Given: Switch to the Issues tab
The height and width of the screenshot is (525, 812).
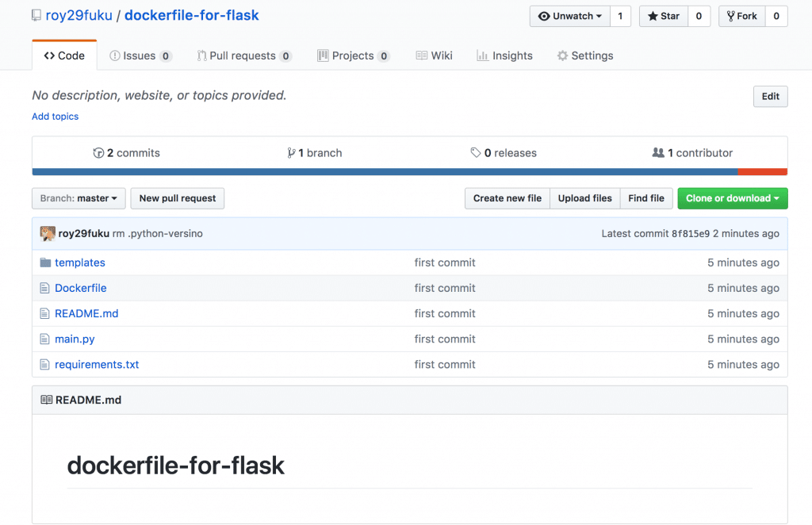Looking at the screenshot, I should click(140, 56).
